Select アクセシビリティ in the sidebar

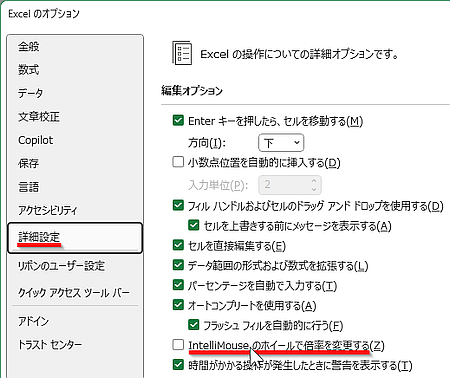coord(47,210)
